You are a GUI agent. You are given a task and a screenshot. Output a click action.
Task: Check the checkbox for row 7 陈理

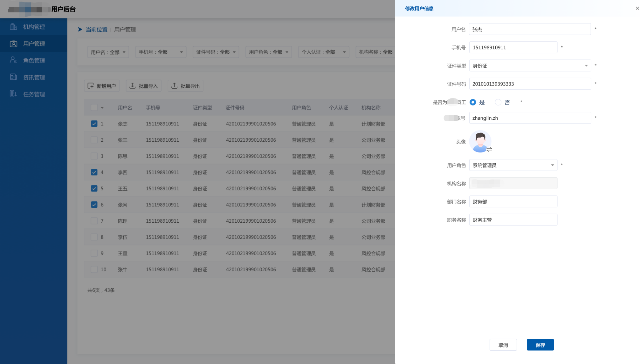click(94, 221)
